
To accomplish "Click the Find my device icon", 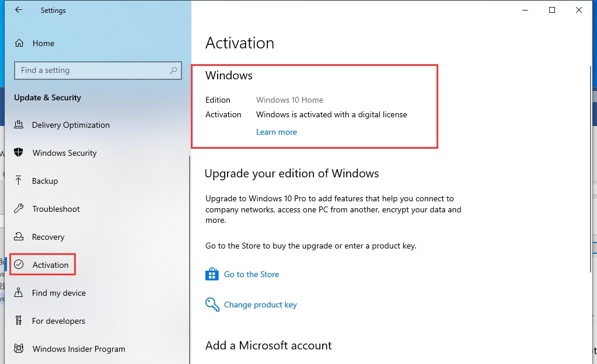I will pos(19,293).
